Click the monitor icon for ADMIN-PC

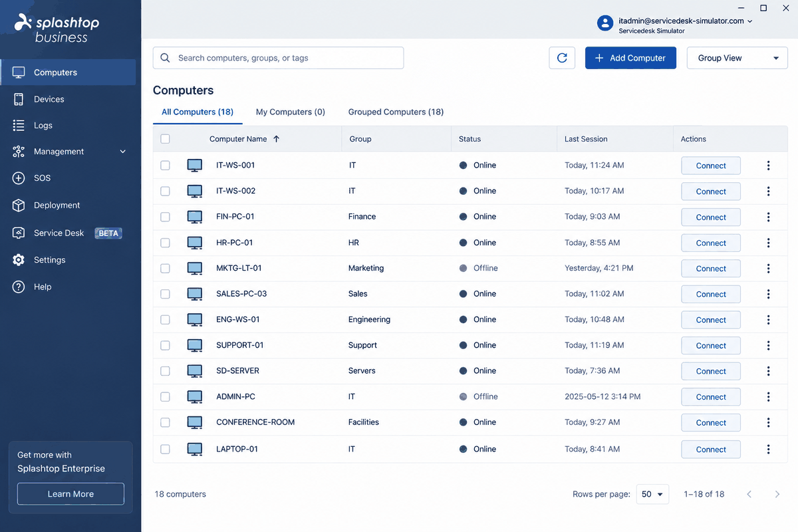(194, 396)
